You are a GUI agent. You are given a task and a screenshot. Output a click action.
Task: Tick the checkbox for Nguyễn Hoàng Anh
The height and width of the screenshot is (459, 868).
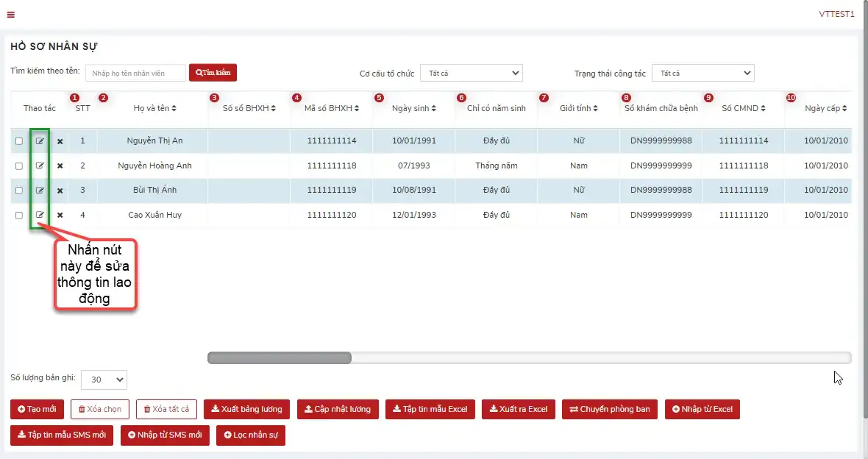click(x=19, y=166)
